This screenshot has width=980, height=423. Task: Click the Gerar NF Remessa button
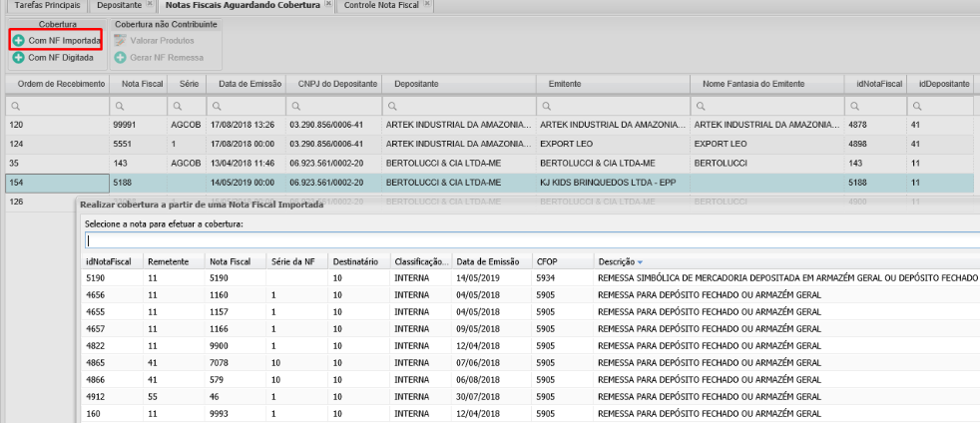160,58
